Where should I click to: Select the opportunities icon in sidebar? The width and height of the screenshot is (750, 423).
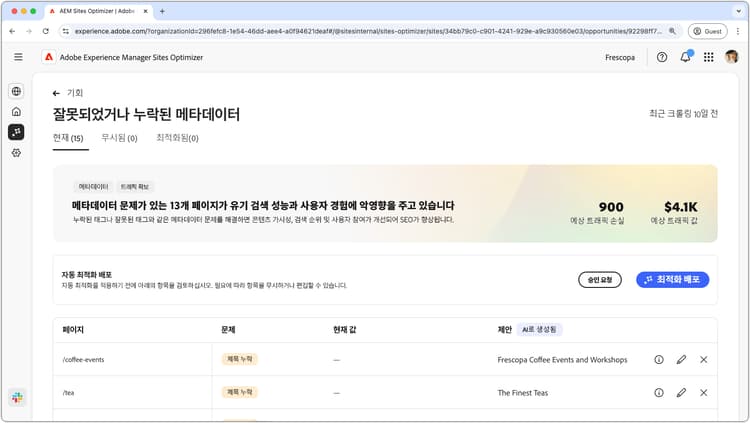[x=16, y=132]
